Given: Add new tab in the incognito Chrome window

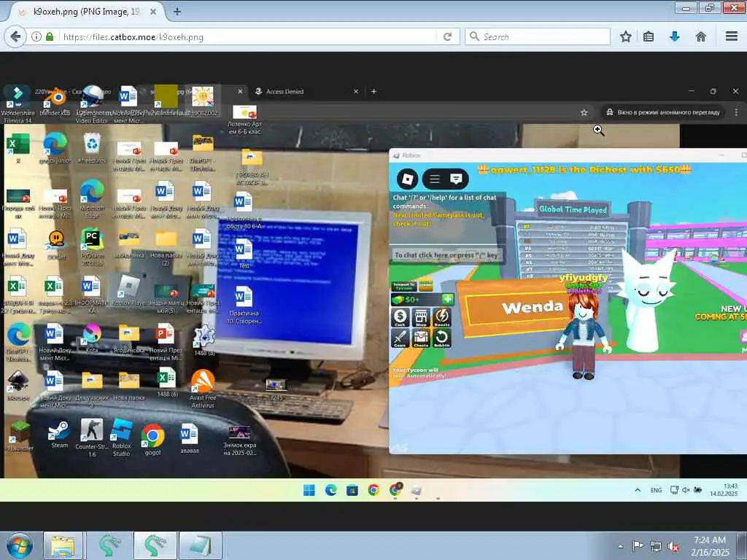Looking at the screenshot, I should (374, 91).
